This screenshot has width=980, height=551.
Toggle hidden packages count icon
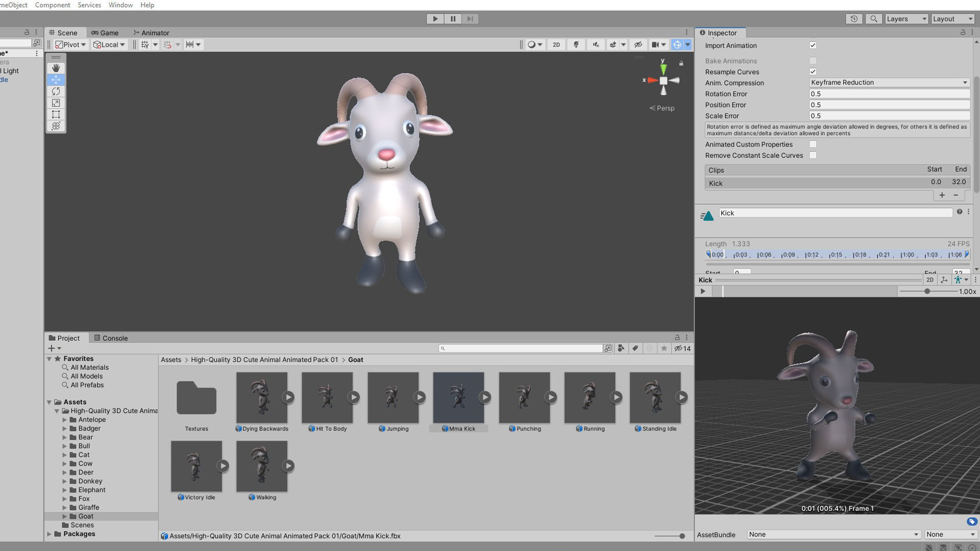tap(682, 348)
